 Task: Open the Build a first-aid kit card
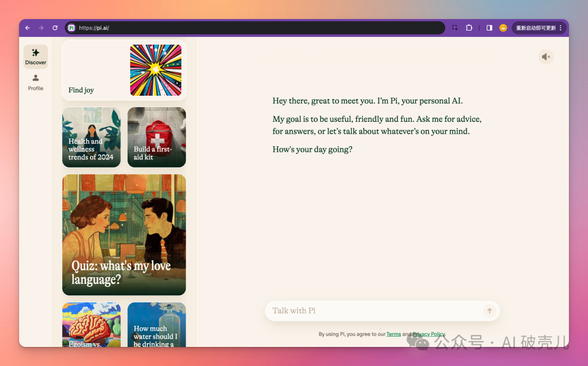coord(157,137)
